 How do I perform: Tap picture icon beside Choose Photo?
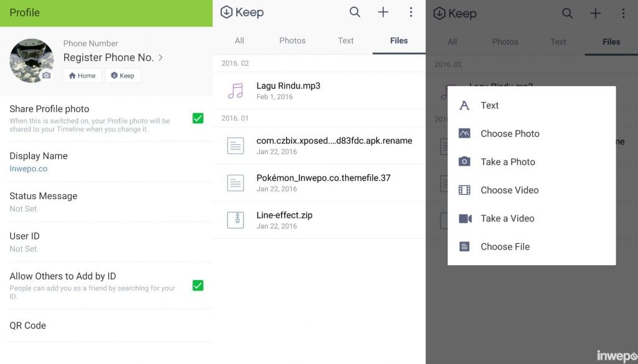(464, 133)
